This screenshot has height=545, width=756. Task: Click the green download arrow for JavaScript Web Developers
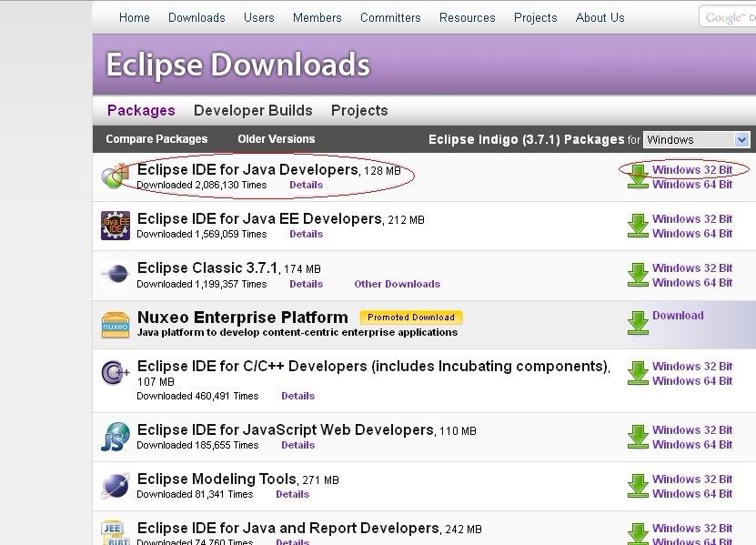pos(638,437)
